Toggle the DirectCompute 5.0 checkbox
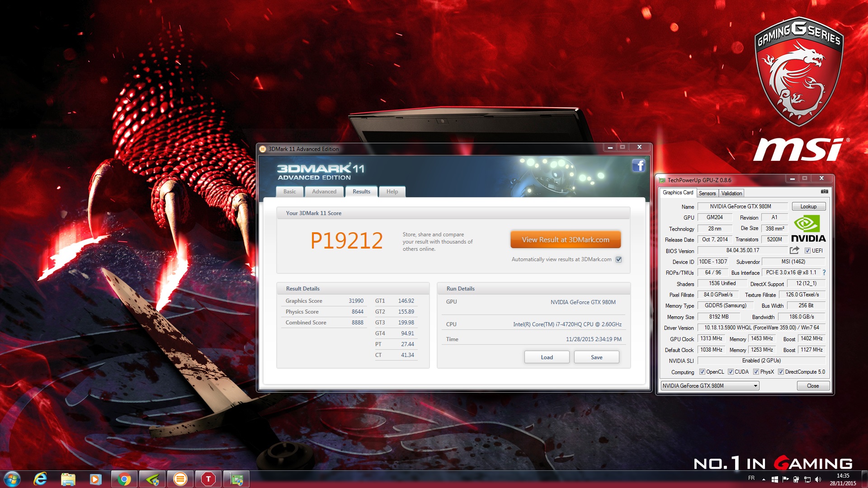 pyautogui.click(x=781, y=372)
